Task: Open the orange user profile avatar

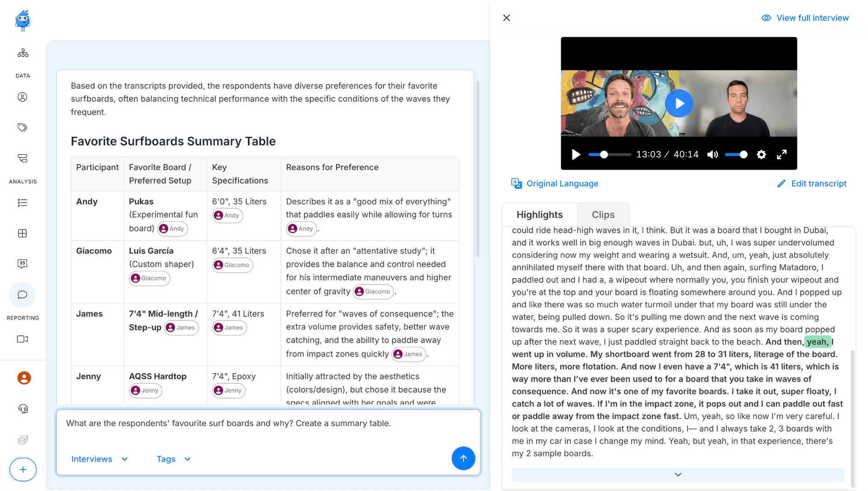Action: click(24, 378)
